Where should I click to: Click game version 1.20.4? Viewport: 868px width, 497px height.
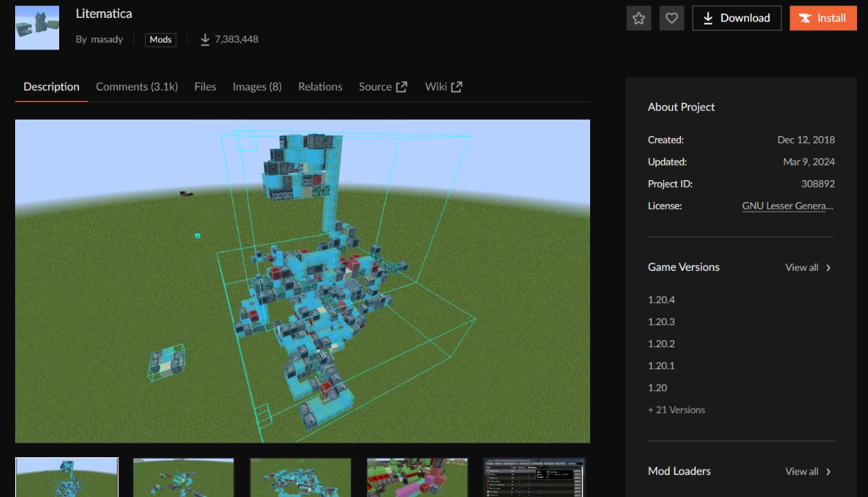pyautogui.click(x=662, y=300)
